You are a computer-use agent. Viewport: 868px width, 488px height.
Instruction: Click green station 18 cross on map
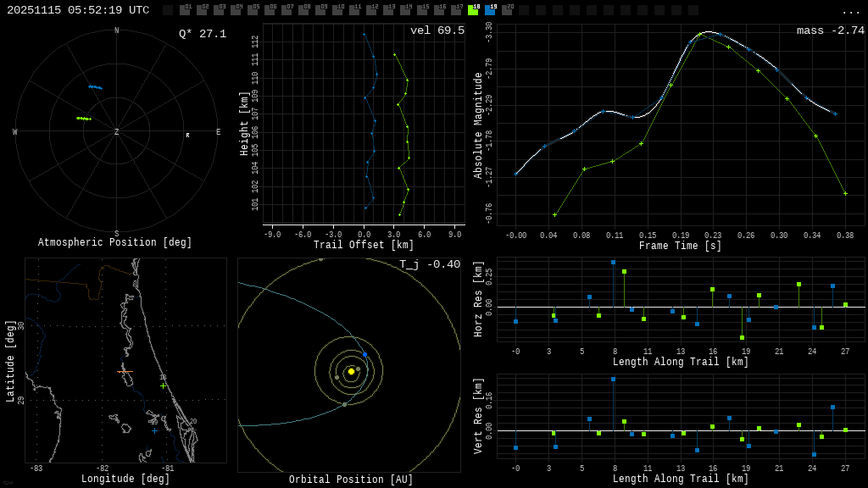(x=163, y=385)
